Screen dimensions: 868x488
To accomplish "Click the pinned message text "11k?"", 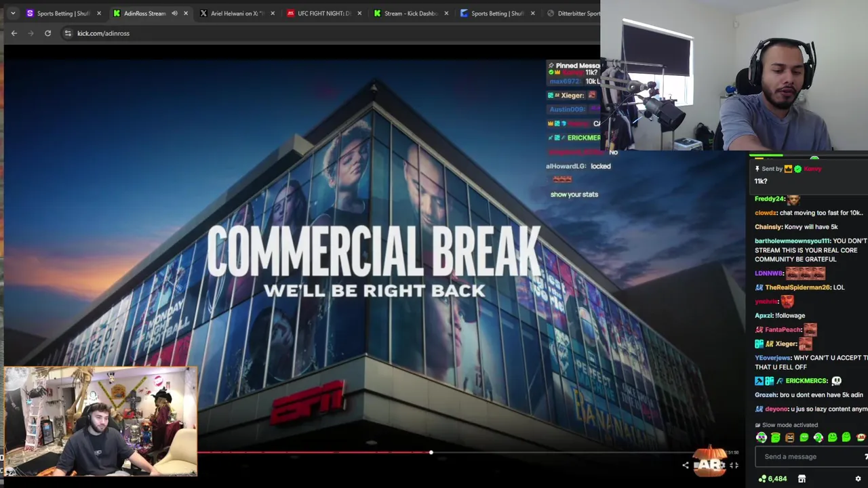I will [x=761, y=181].
